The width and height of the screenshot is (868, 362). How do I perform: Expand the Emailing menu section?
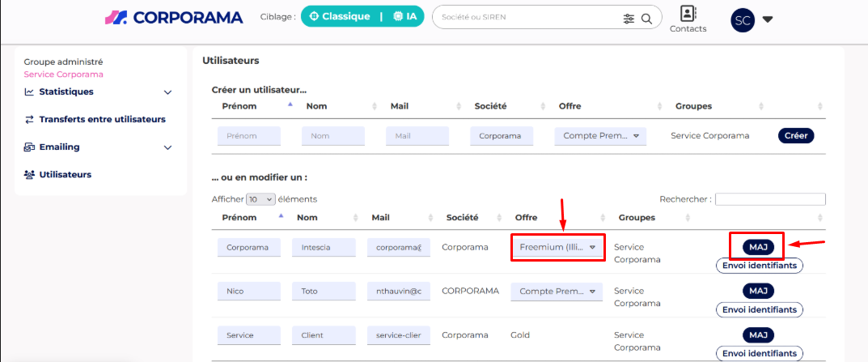point(167,147)
